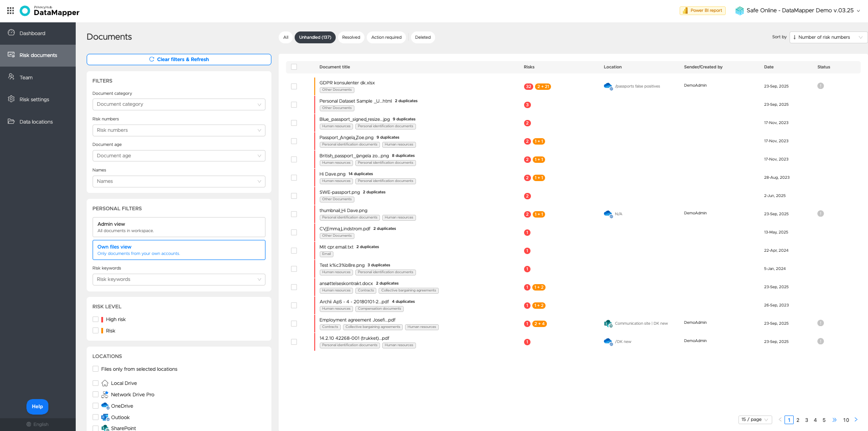Click the OneDrive location icon in filters

[105, 406]
